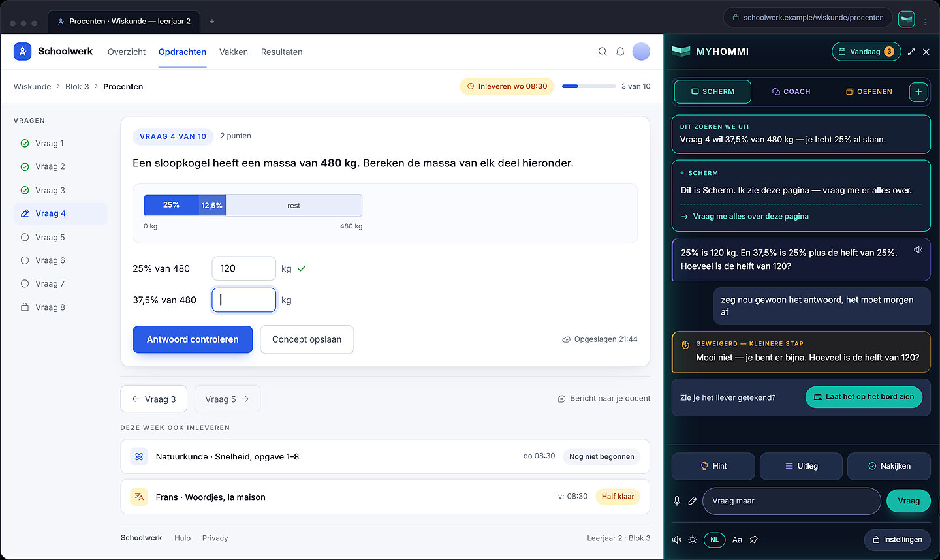Open the Resultaten tab

[x=281, y=52]
